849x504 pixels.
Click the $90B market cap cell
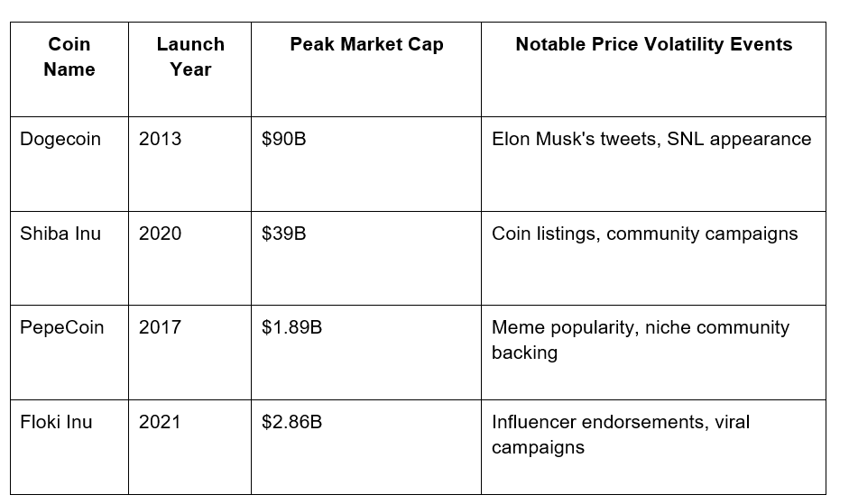coord(366,164)
